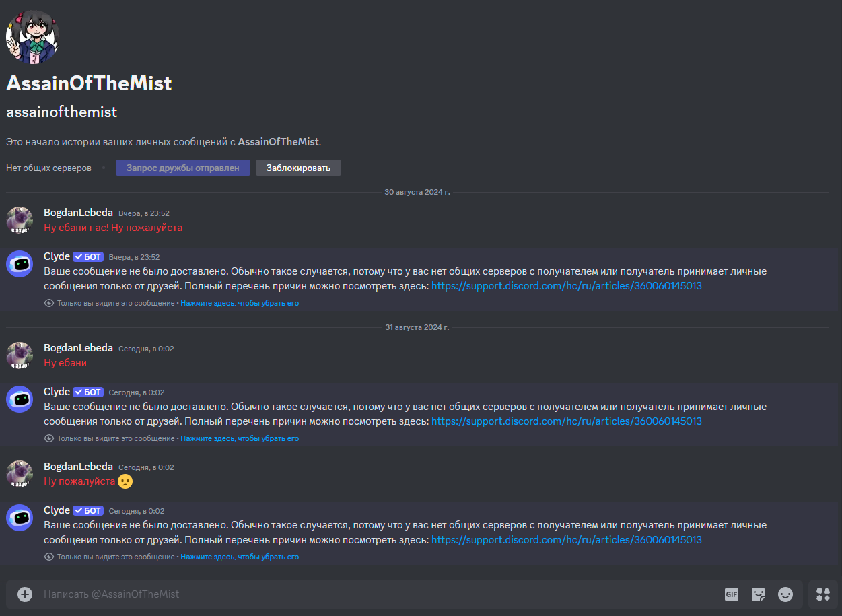Click Clyde's avatar on the 23:52 message
This screenshot has height=616, width=842.
tap(20, 264)
